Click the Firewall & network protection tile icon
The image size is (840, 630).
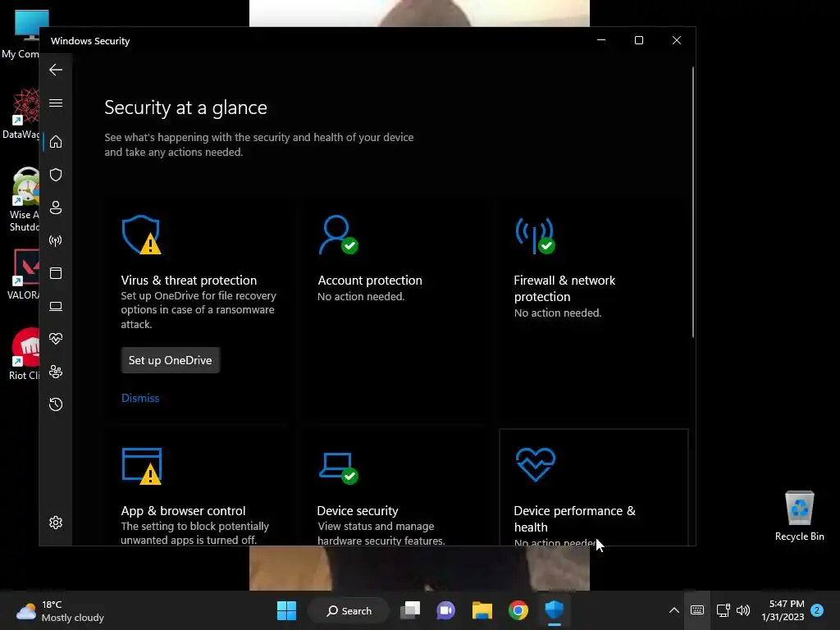(x=535, y=235)
